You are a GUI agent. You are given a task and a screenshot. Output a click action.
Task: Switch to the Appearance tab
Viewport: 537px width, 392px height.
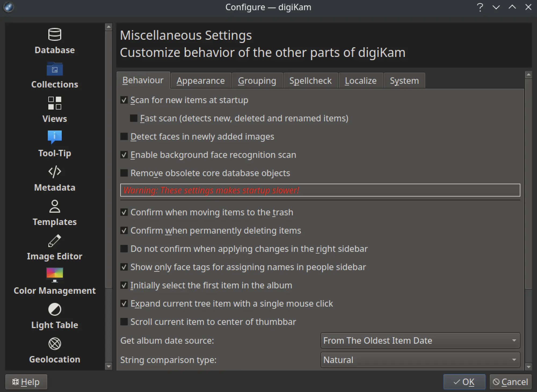click(x=200, y=80)
